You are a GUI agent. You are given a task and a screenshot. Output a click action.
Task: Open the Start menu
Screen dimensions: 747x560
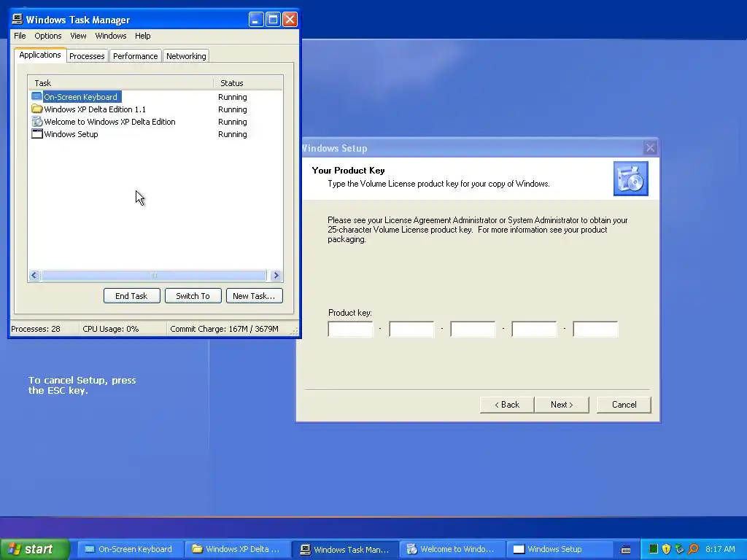(35, 549)
